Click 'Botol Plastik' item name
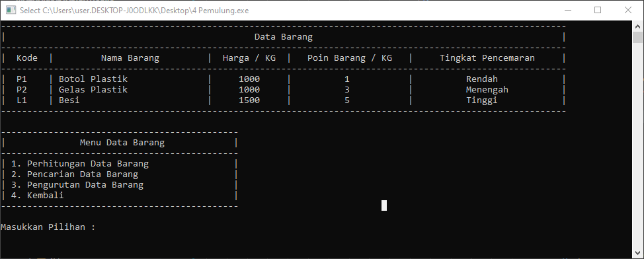 point(93,79)
